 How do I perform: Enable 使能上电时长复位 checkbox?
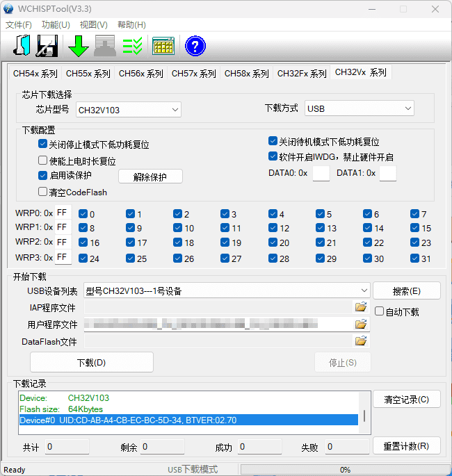pyautogui.click(x=42, y=160)
